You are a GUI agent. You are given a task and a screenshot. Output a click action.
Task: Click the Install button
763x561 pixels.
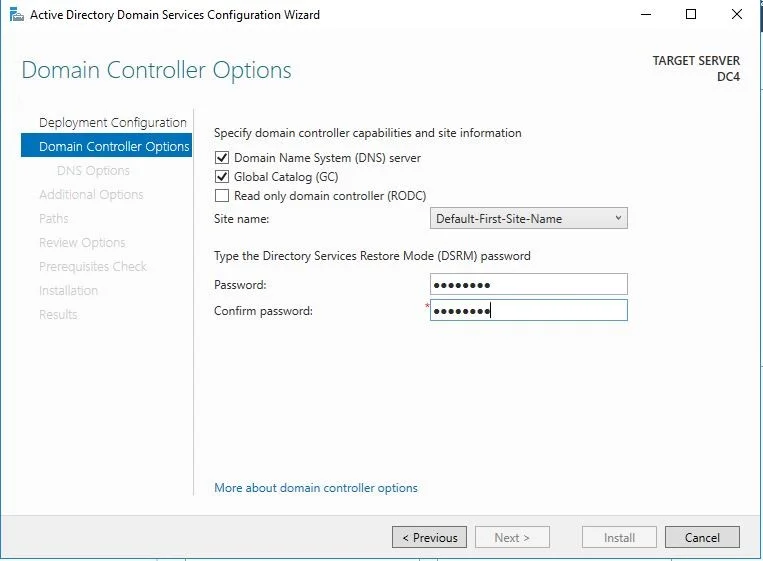(619, 537)
